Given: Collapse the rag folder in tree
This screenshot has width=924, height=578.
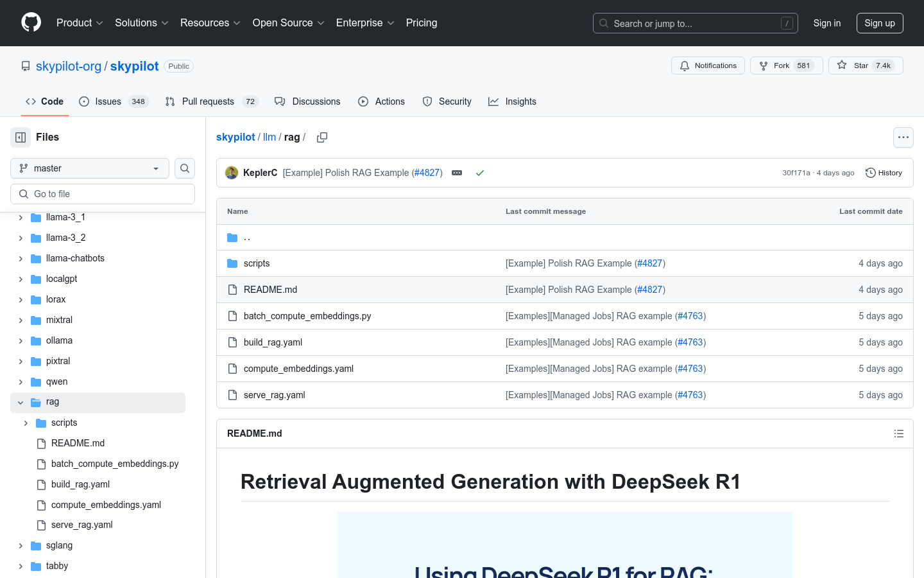Looking at the screenshot, I should pos(21,402).
